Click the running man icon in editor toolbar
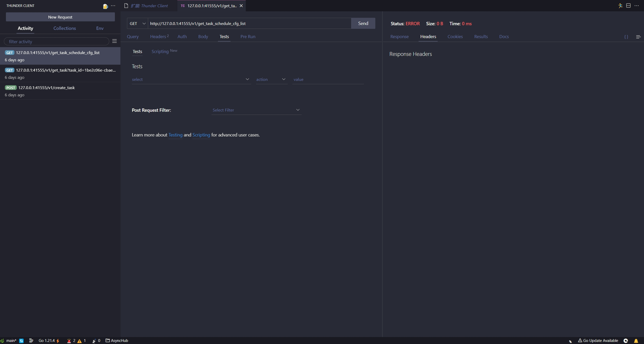 pos(620,6)
